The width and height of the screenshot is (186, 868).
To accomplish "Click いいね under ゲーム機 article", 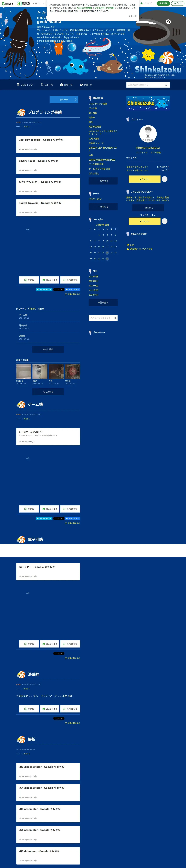I will 29,509.
